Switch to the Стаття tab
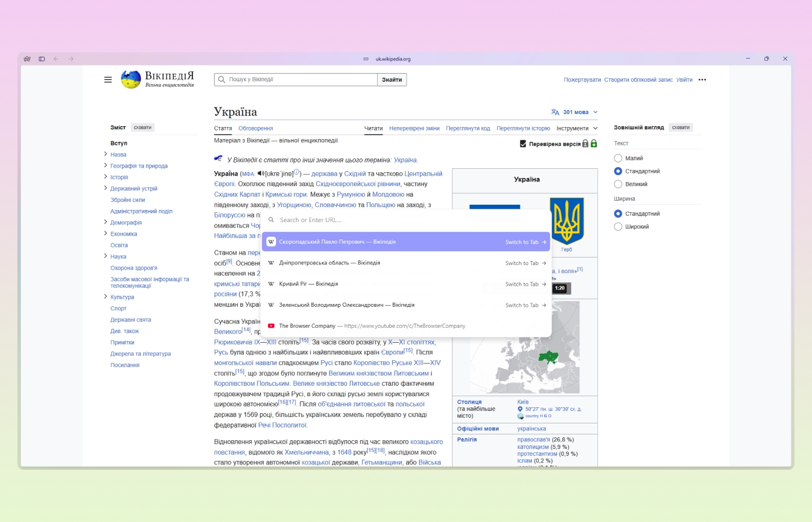This screenshot has width=812, height=522. point(223,128)
